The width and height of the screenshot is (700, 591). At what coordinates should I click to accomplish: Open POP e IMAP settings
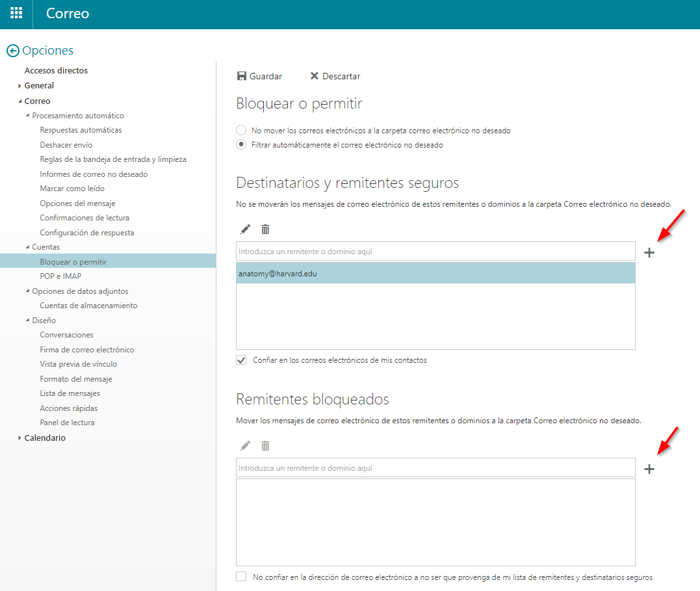click(x=60, y=276)
